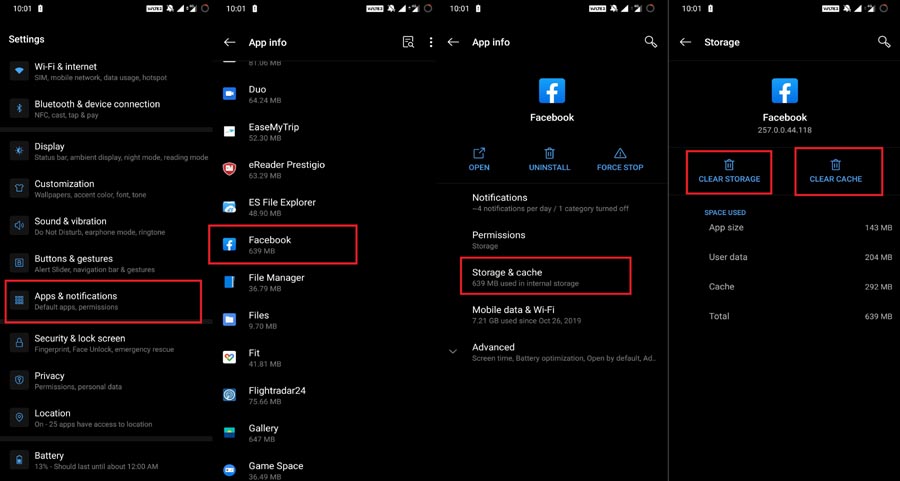Tap CLEAR STORAGE button
The height and width of the screenshot is (481, 900).
coord(729,171)
